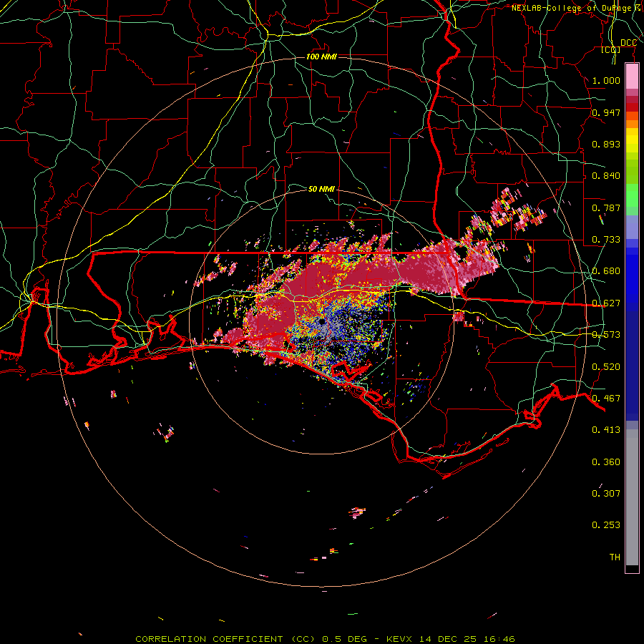This screenshot has width=644, height=644.
Task: Click the 0.307 value on the color scale
Action: tap(606, 494)
